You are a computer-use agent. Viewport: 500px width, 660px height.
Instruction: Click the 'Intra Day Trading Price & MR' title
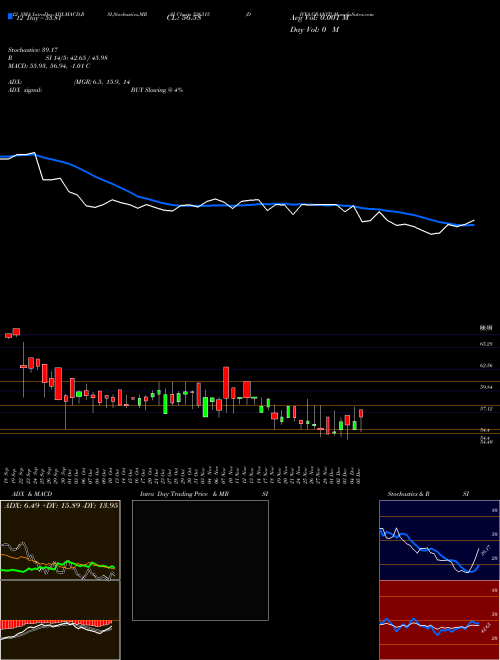[x=185, y=494]
